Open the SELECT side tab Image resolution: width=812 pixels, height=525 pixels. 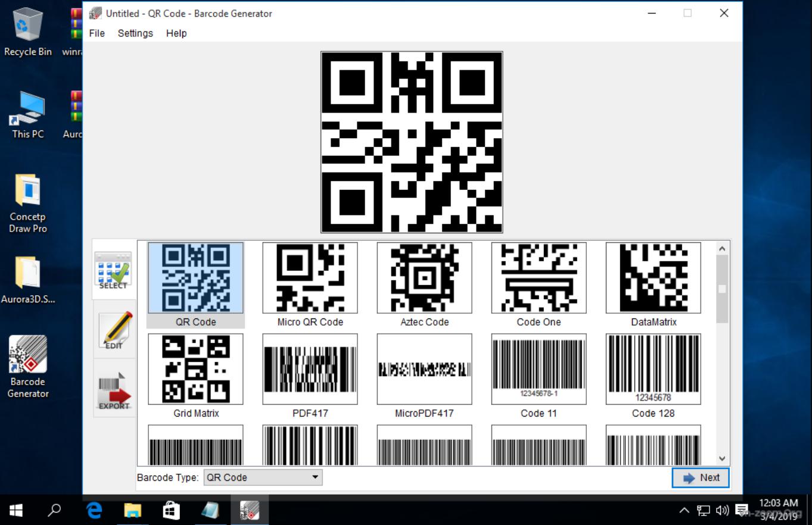pos(113,270)
